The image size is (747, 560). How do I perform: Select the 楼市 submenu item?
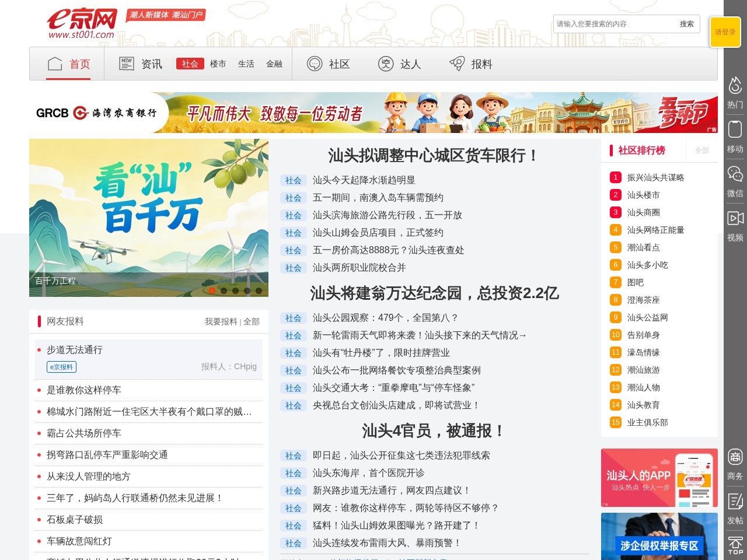click(218, 64)
